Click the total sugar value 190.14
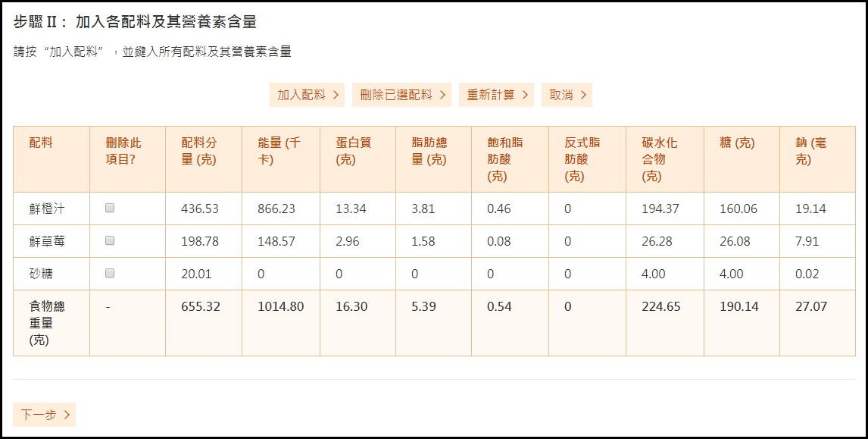The height and width of the screenshot is (439, 868). (738, 307)
